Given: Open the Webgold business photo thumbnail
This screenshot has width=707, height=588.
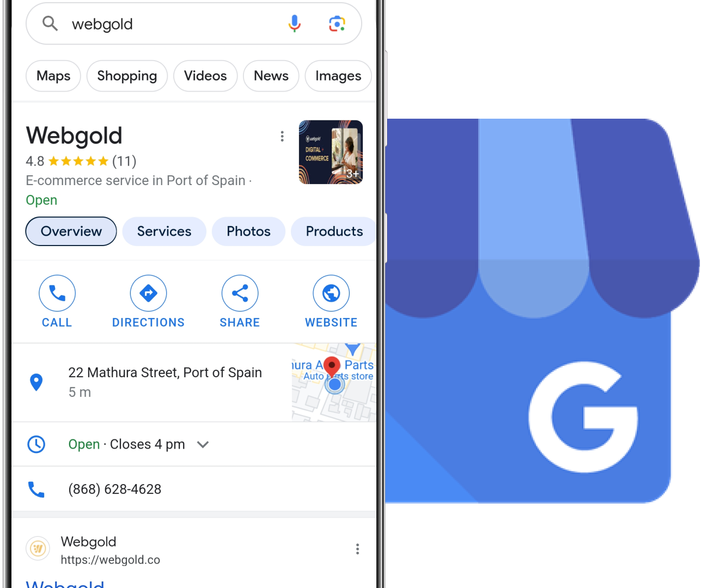Looking at the screenshot, I should click(331, 152).
